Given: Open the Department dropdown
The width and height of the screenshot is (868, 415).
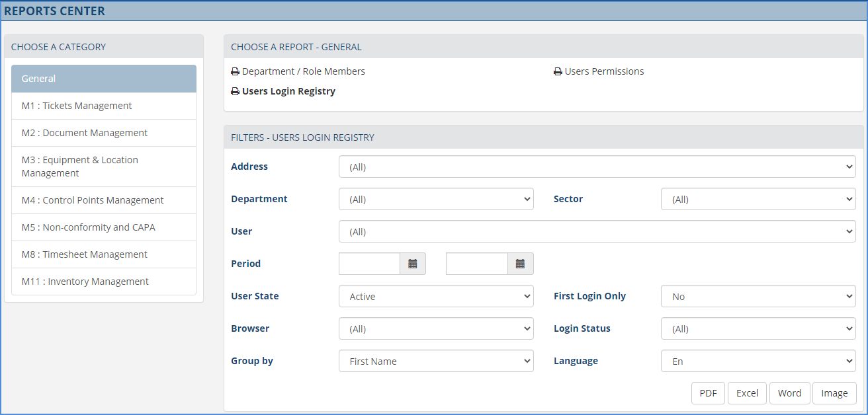Looking at the screenshot, I should pos(436,199).
